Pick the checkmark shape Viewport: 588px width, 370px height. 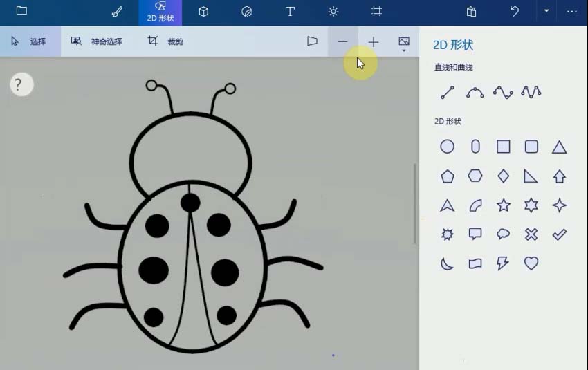pos(559,234)
